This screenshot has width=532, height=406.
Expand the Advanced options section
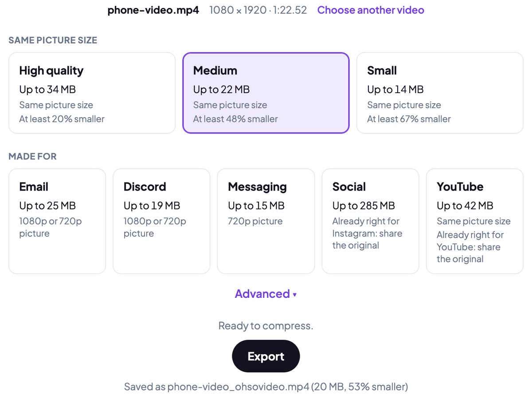pos(266,294)
